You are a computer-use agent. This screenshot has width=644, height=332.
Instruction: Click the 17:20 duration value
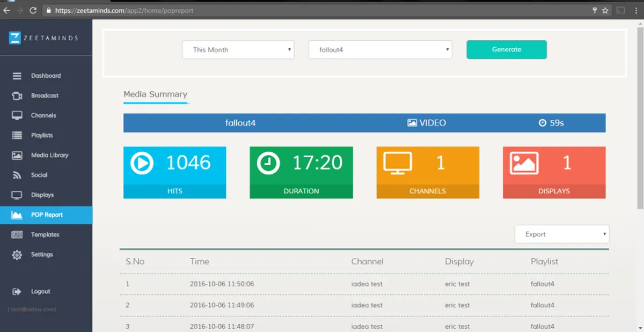coord(317,163)
